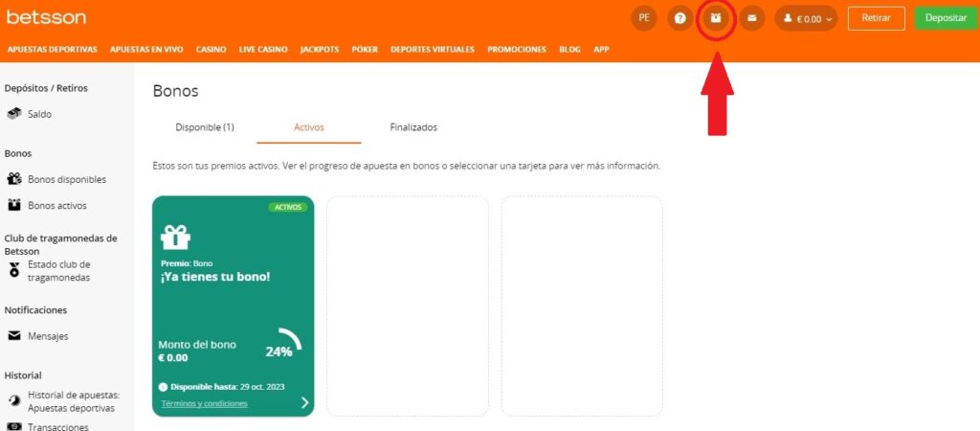
Task: Click the medal icon for Estado club
Action: pyautogui.click(x=14, y=271)
